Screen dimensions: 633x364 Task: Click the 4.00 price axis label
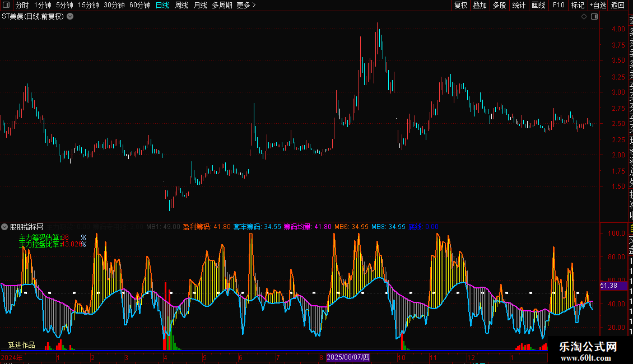click(x=618, y=29)
